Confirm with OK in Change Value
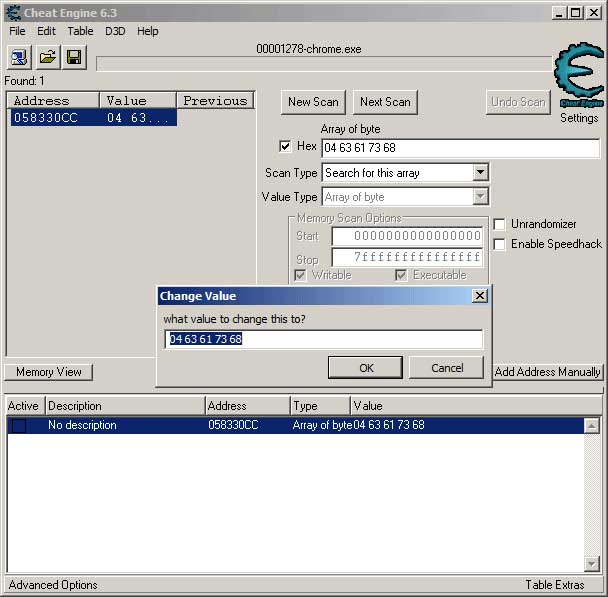Viewport: 608px width, 597px height. coord(365,368)
